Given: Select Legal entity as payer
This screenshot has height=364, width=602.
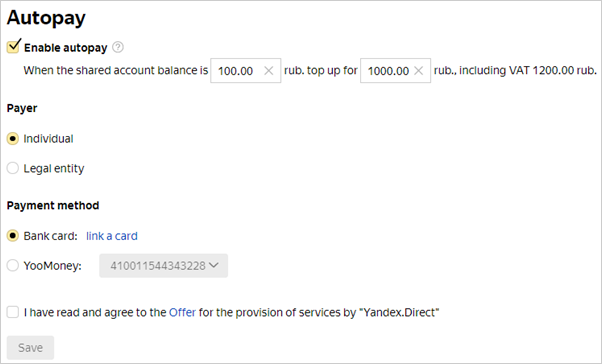Looking at the screenshot, I should [13, 168].
